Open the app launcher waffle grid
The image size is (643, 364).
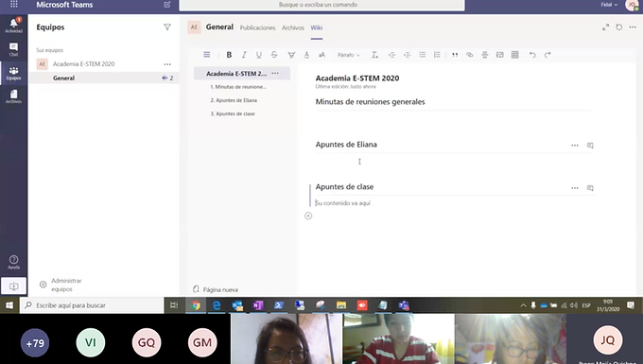pyautogui.click(x=13, y=4)
